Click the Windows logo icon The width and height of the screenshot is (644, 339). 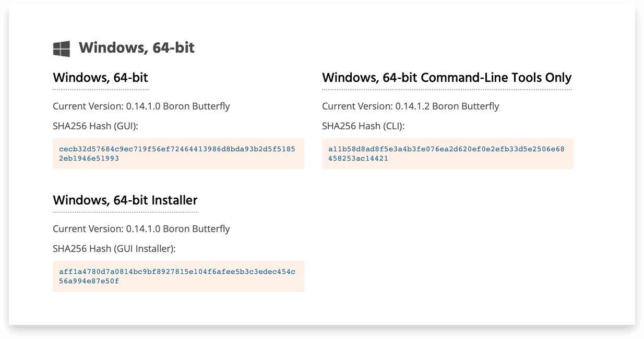pos(62,49)
